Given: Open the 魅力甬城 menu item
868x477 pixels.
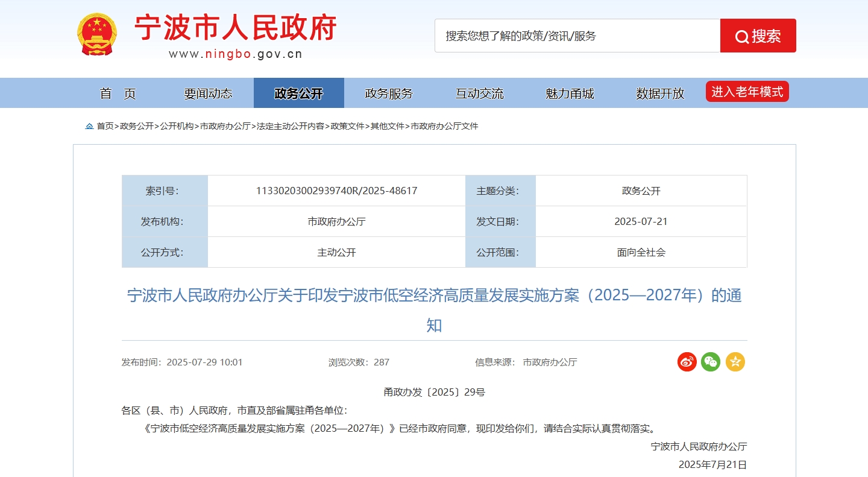Looking at the screenshot, I should point(570,93).
